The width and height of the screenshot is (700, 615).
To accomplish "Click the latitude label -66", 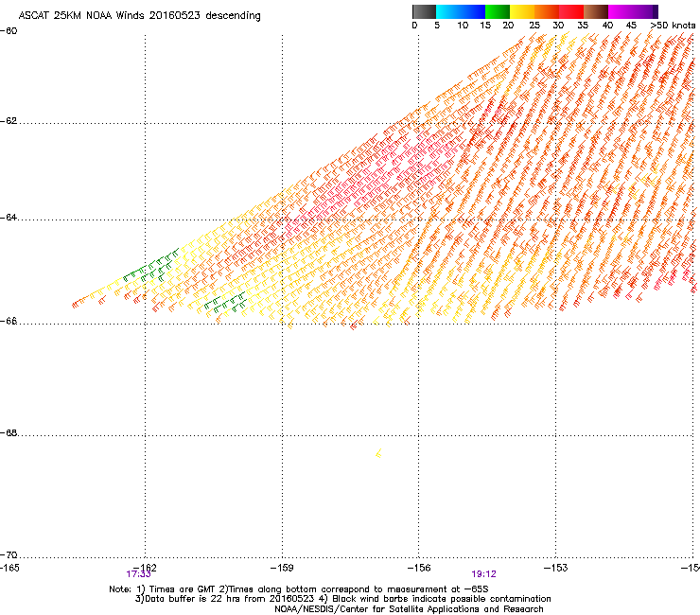I will (9, 321).
